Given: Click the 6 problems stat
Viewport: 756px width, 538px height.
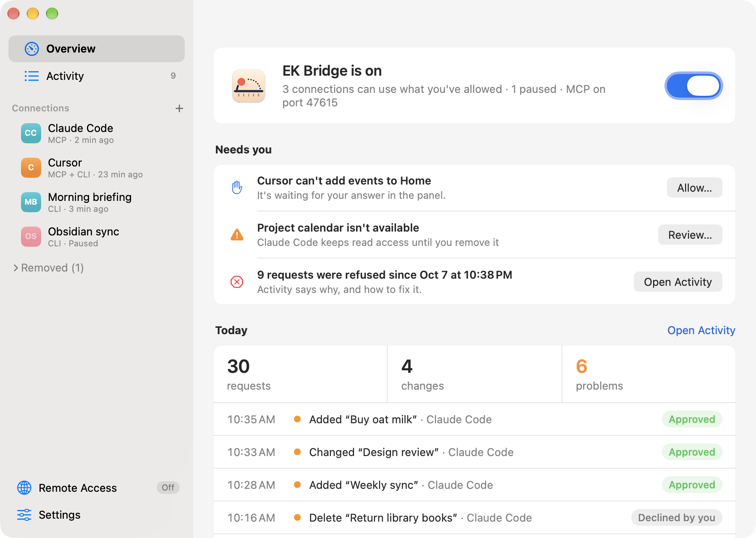Looking at the screenshot, I should pyautogui.click(x=649, y=374).
